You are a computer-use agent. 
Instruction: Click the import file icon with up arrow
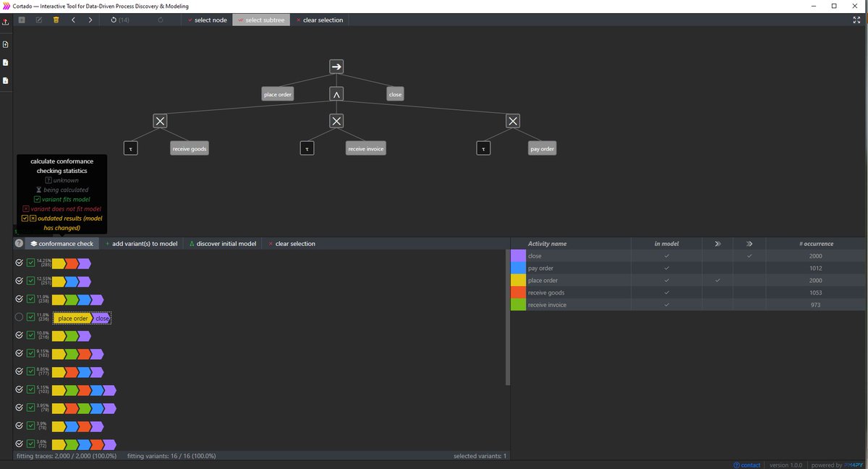5,45
